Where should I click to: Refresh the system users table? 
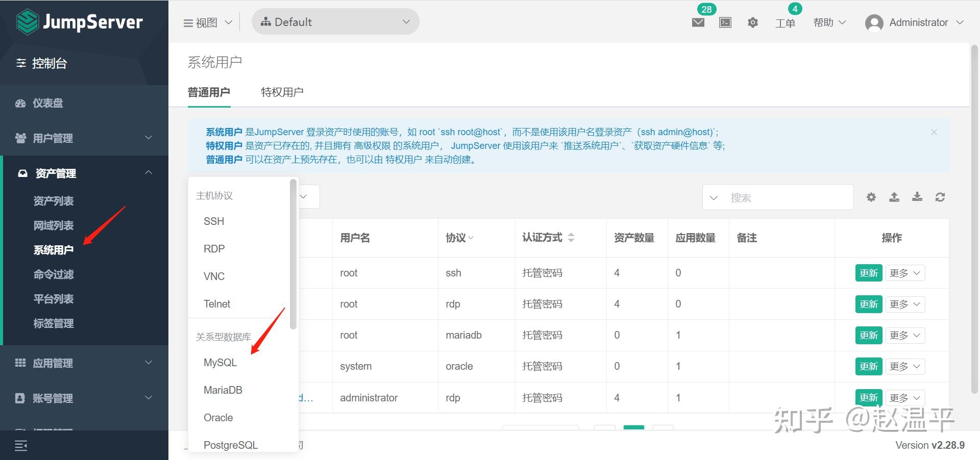point(940,197)
